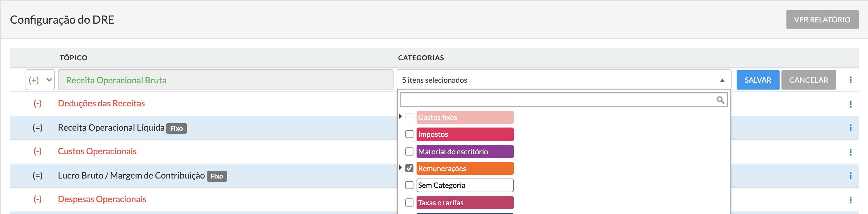Open the (+) sign dropdown

[x=40, y=80]
